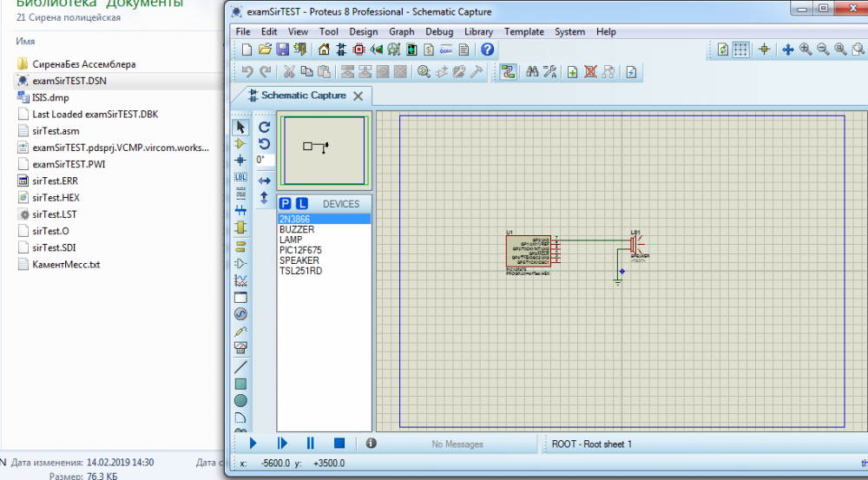This screenshot has height=480, width=868.
Task: Select the Wire label mode tool
Action: [x=240, y=177]
